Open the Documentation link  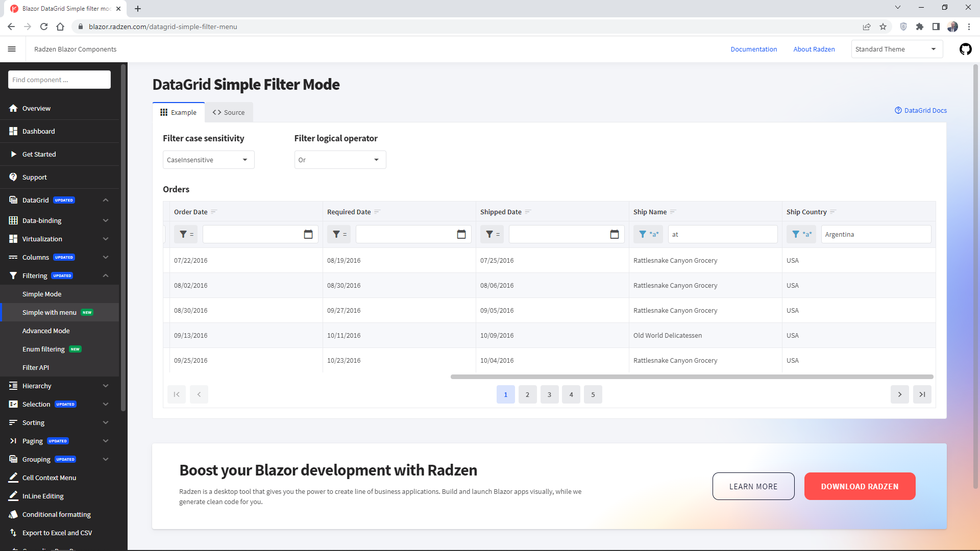(x=753, y=49)
